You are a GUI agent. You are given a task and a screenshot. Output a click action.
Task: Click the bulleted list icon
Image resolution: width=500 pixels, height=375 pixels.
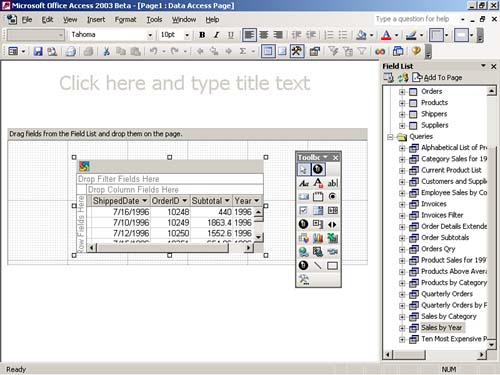pos(343,35)
